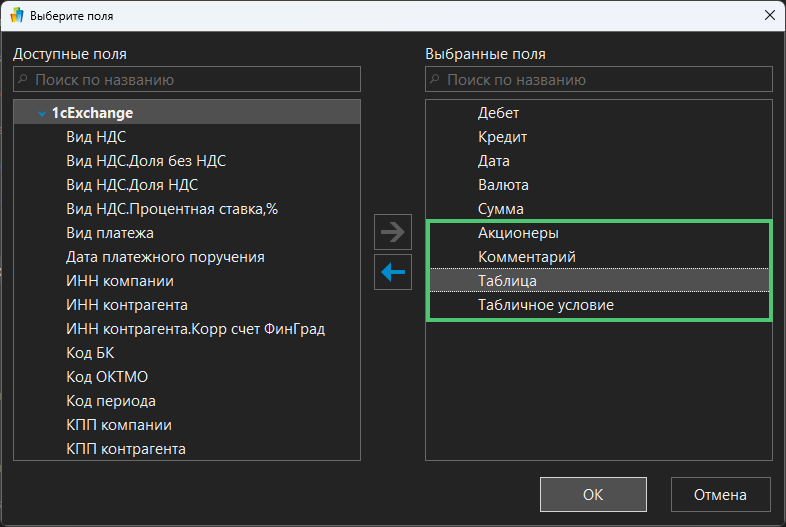Focus the Выбранные поля search box
The width and height of the screenshot is (786, 527).
coord(606,79)
